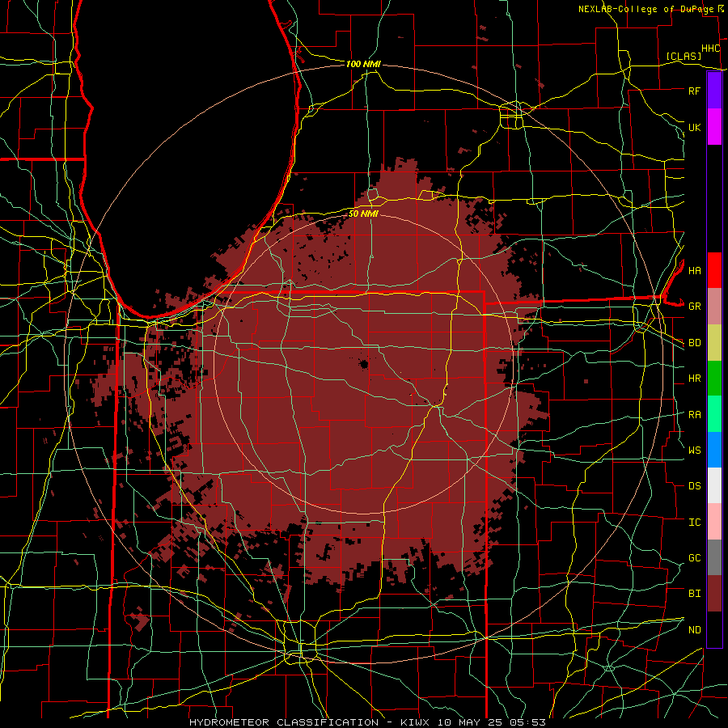The width and height of the screenshot is (728, 728).
Task: Click the brown BI legend color swatch
Action: tap(714, 594)
